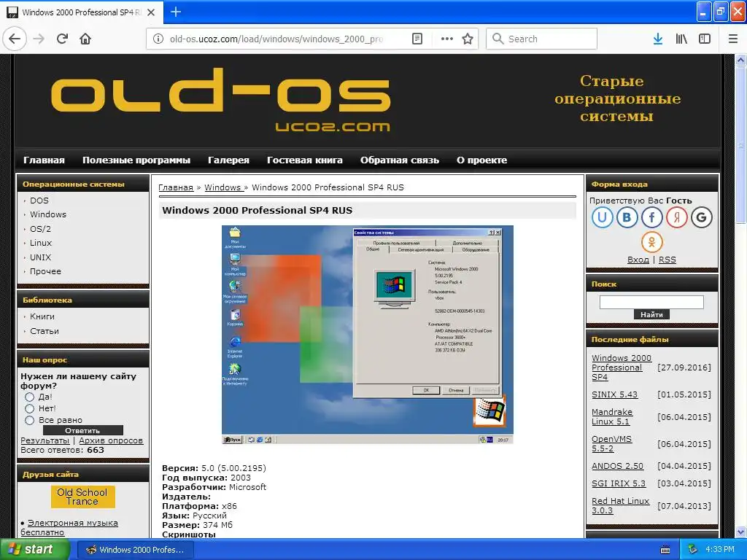
Task: Open the Mandrake Linux 5.1 recent file
Action: 612,416
